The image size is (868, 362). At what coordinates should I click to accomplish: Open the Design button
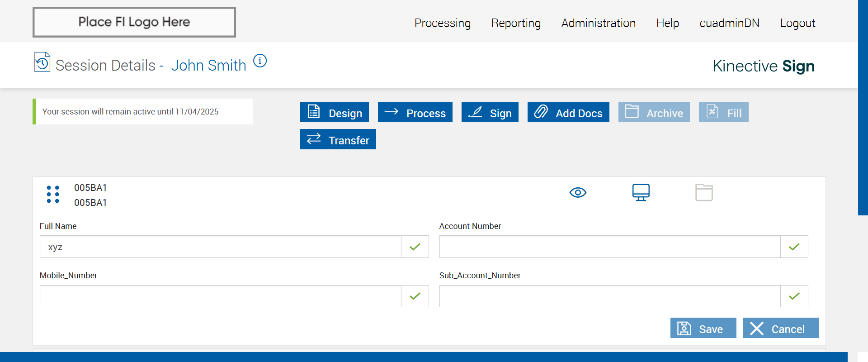click(335, 112)
